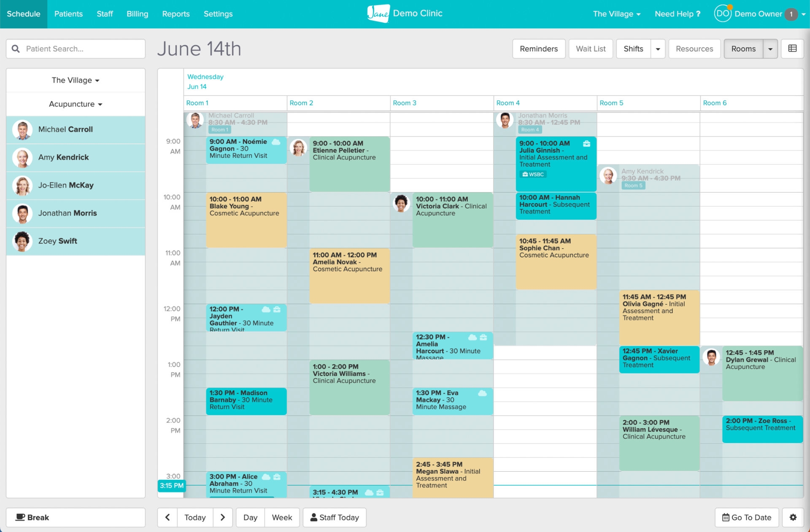Image resolution: width=810 pixels, height=532 pixels.
Task: Focus the Patient Search field
Action: coord(80,48)
